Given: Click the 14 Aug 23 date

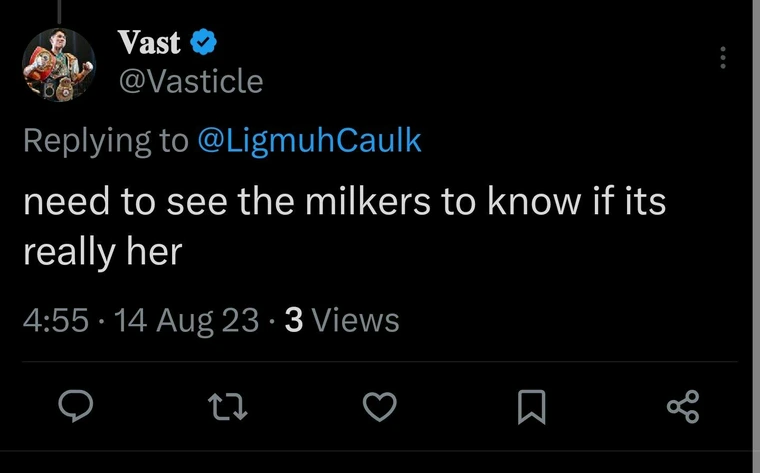Looking at the screenshot, I should pos(186,321).
